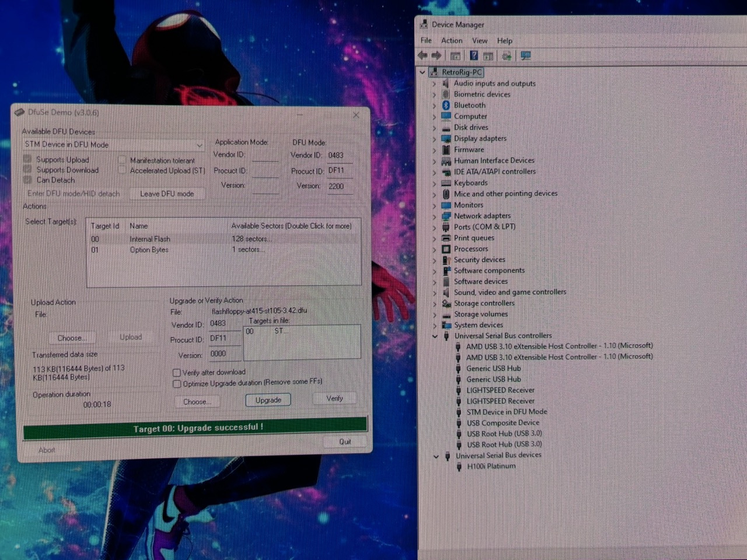This screenshot has width=747, height=560.
Task: Open the Available DFU Devices dropdown
Action: (x=199, y=145)
